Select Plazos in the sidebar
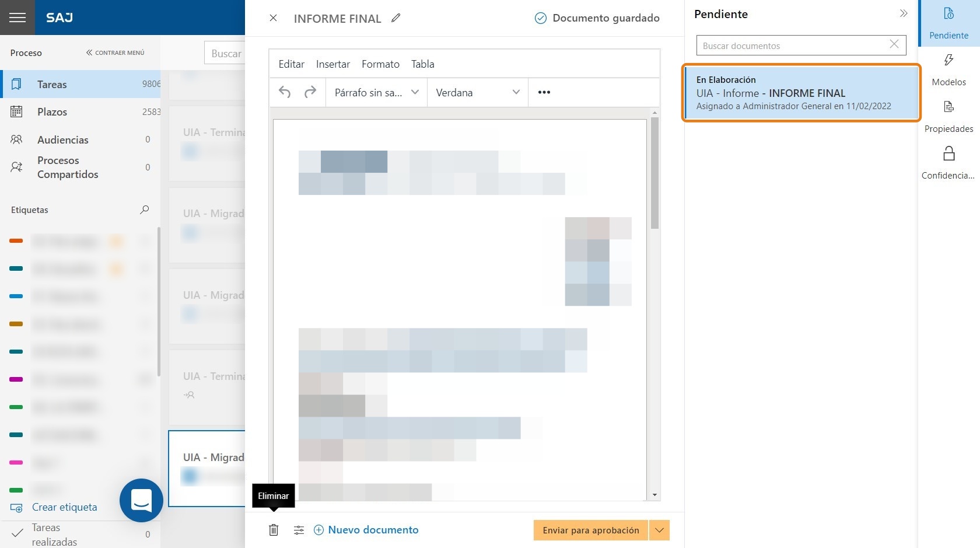This screenshot has width=980, height=548. coord(80,111)
